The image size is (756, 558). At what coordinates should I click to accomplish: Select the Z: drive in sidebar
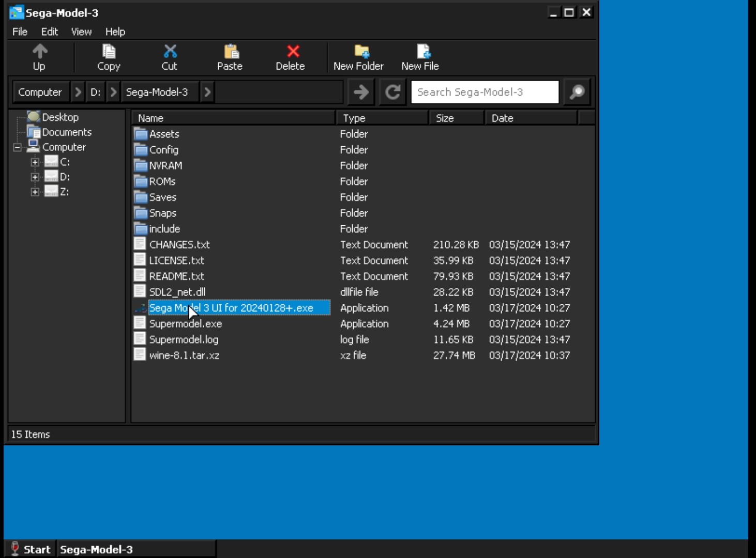[65, 192]
